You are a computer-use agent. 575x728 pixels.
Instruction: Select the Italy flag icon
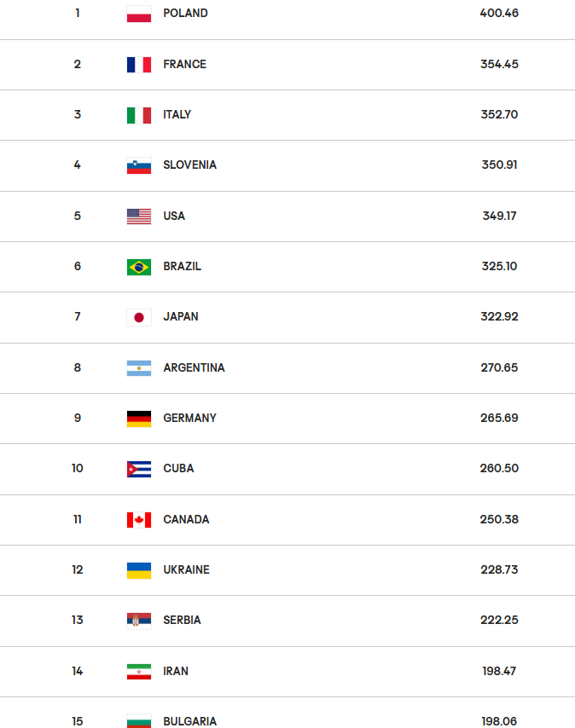[138, 115]
